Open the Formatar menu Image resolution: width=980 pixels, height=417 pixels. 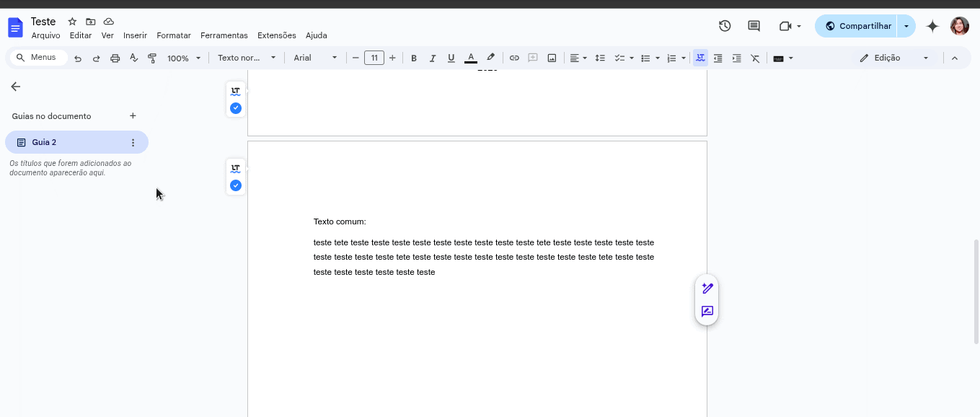point(173,35)
